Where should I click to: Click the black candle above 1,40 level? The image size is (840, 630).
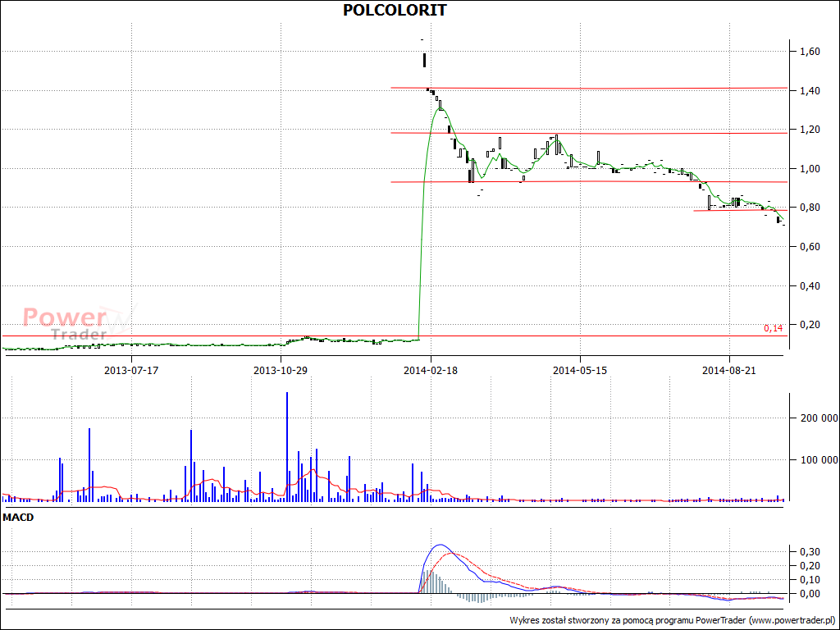[x=424, y=60]
